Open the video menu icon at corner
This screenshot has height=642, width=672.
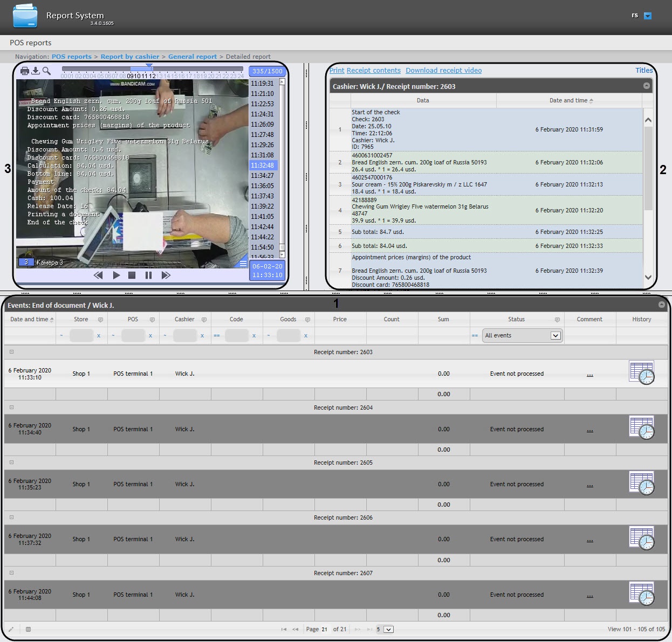point(243,264)
